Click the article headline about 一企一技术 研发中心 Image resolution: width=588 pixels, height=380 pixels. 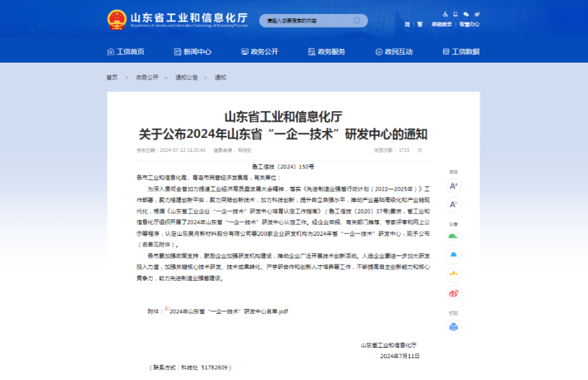click(x=283, y=134)
